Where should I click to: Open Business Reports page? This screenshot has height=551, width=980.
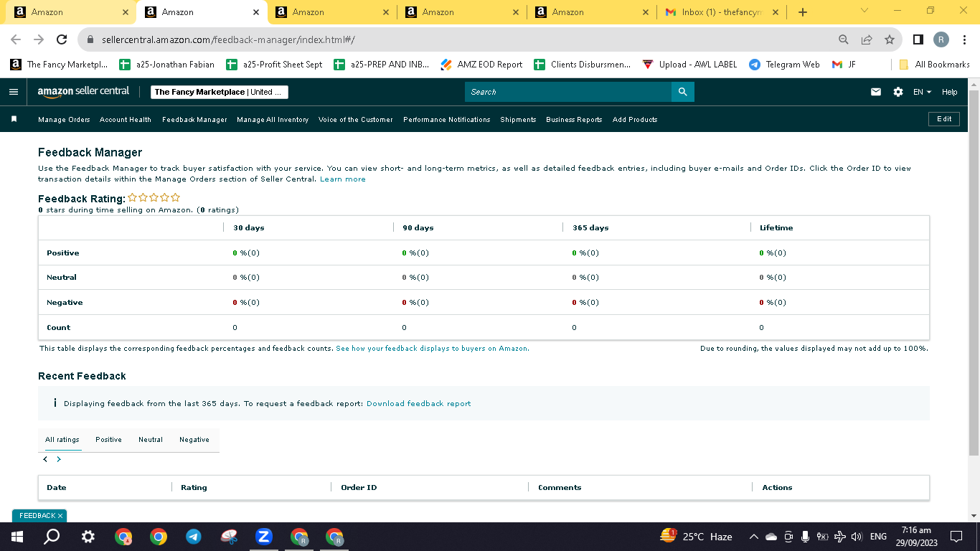pos(574,120)
